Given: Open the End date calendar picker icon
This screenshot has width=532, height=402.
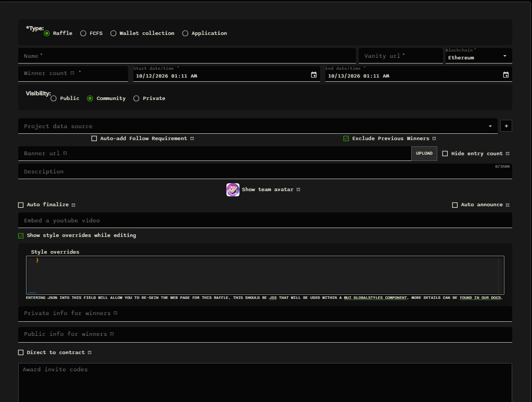Looking at the screenshot, I should pos(506,74).
